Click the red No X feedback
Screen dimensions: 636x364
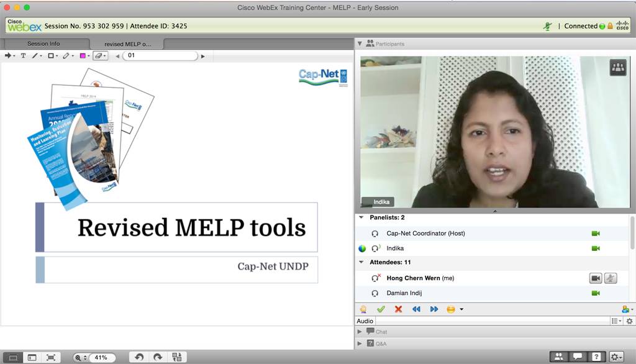pyautogui.click(x=398, y=309)
